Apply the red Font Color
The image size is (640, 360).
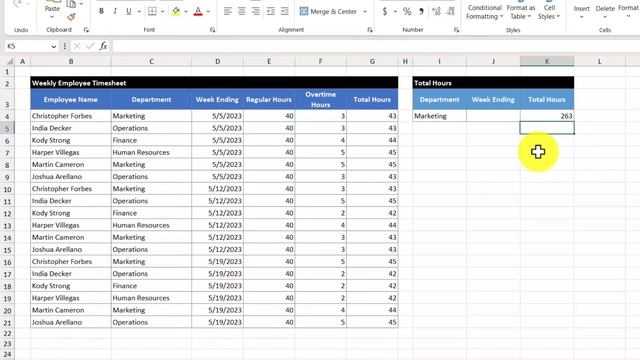(x=198, y=11)
